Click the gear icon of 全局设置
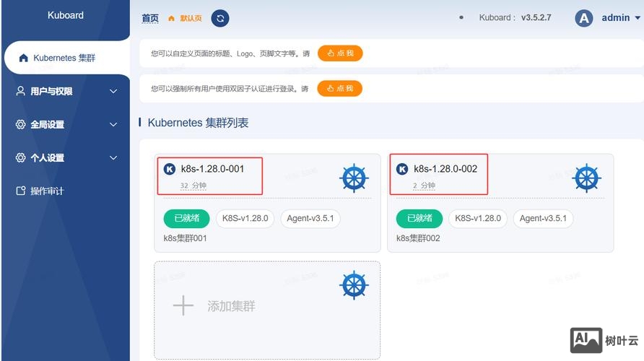644x361 pixels. [x=20, y=124]
